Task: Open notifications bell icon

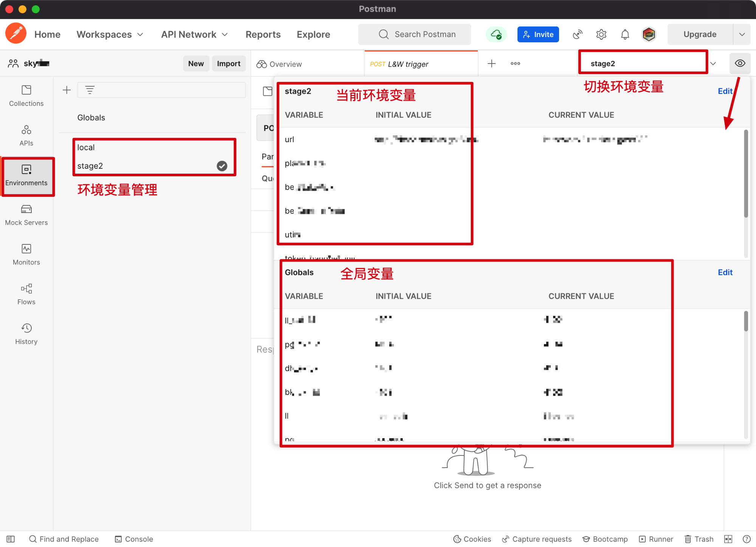Action: (625, 34)
